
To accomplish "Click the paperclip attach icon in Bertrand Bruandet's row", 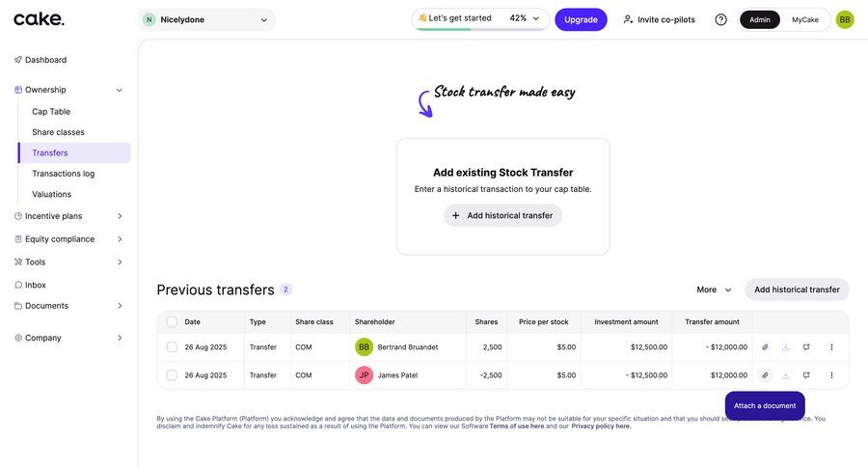I will [765, 347].
